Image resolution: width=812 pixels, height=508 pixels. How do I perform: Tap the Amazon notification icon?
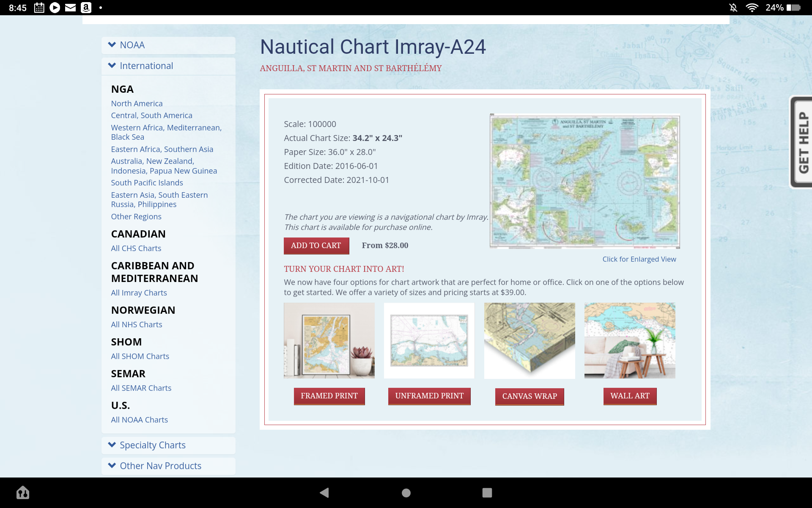pyautogui.click(x=86, y=8)
